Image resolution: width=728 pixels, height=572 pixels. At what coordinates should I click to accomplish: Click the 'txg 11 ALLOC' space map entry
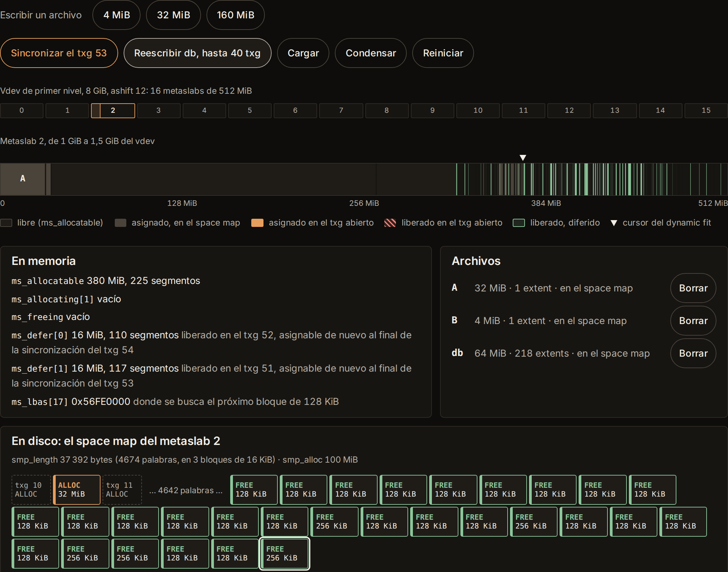click(x=122, y=489)
